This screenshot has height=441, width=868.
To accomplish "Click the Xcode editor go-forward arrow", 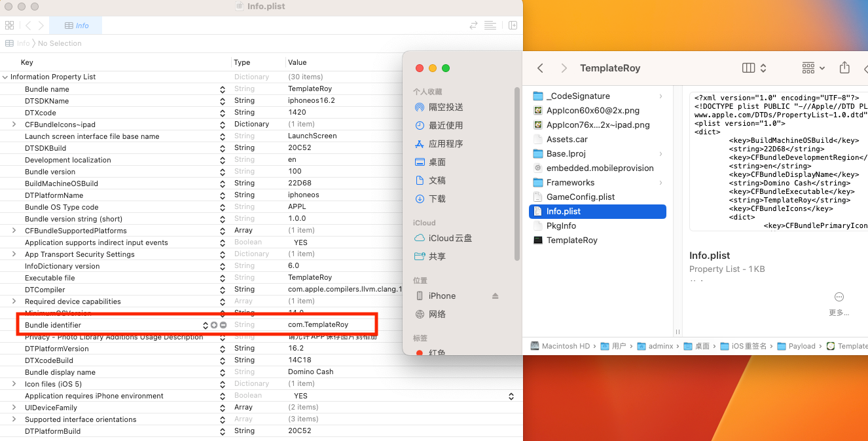I will click(x=41, y=26).
